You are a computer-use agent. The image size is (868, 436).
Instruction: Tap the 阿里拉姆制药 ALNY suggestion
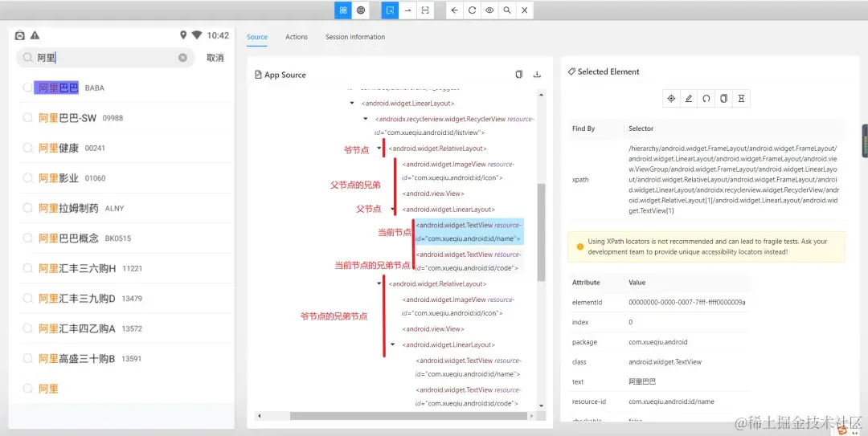(x=125, y=208)
